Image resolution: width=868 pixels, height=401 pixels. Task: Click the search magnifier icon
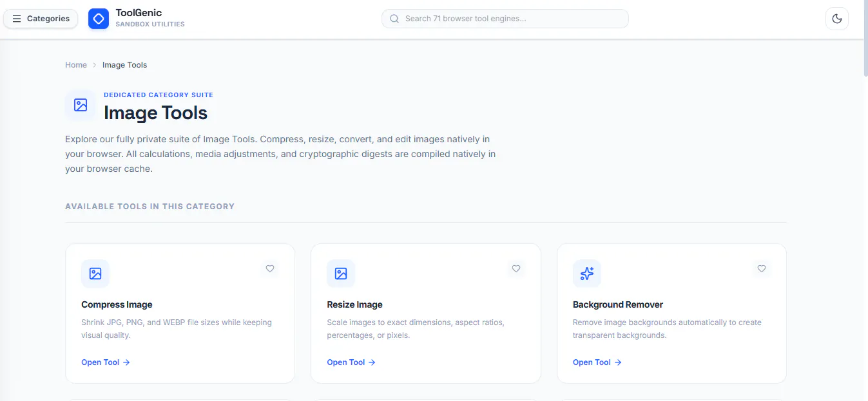pos(394,19)
